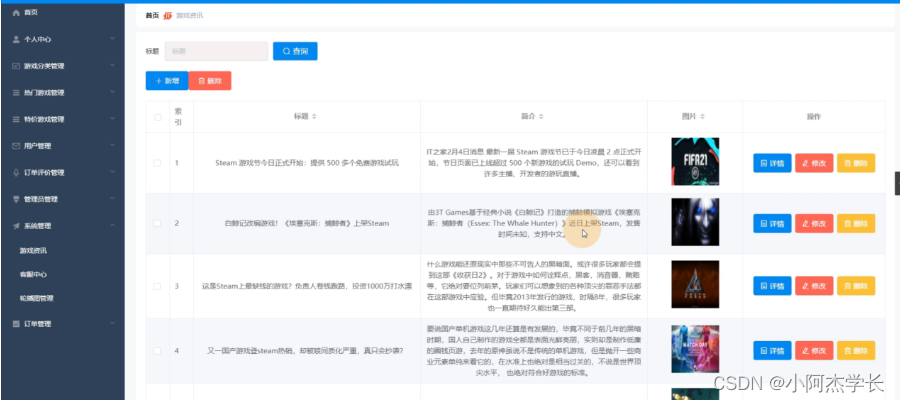
Task: Click yellow 删除 for row 4
Action: click(856, 350)
